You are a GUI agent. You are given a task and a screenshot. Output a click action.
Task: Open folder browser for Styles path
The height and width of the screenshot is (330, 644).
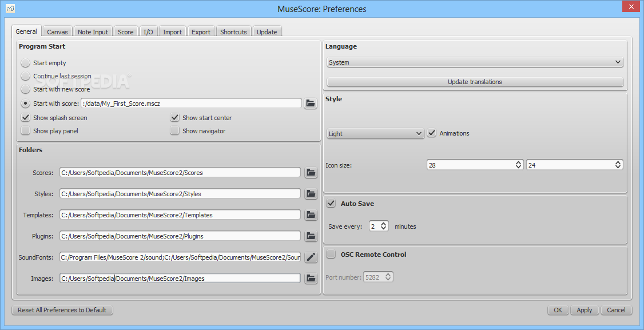(311, 193)
